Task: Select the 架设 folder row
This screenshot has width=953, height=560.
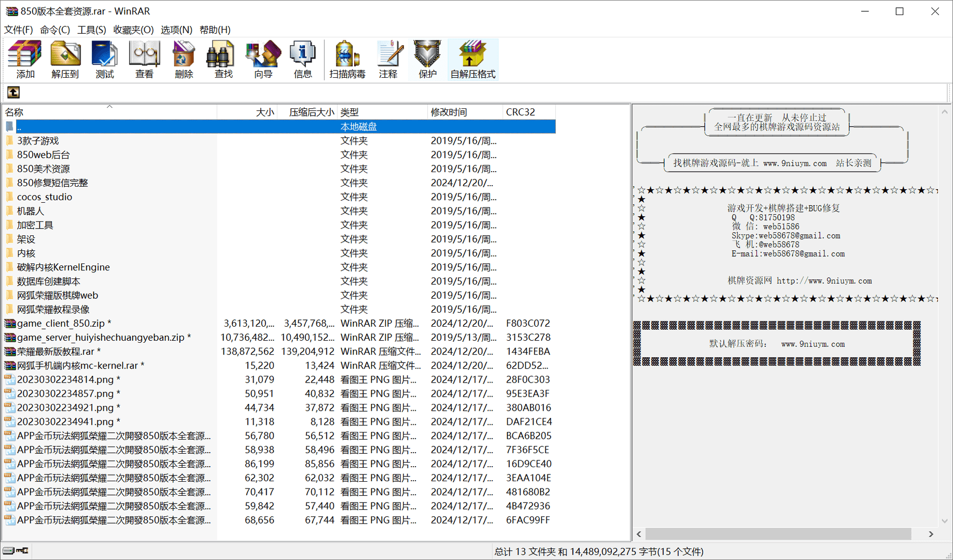Action: tap(279, 239)
